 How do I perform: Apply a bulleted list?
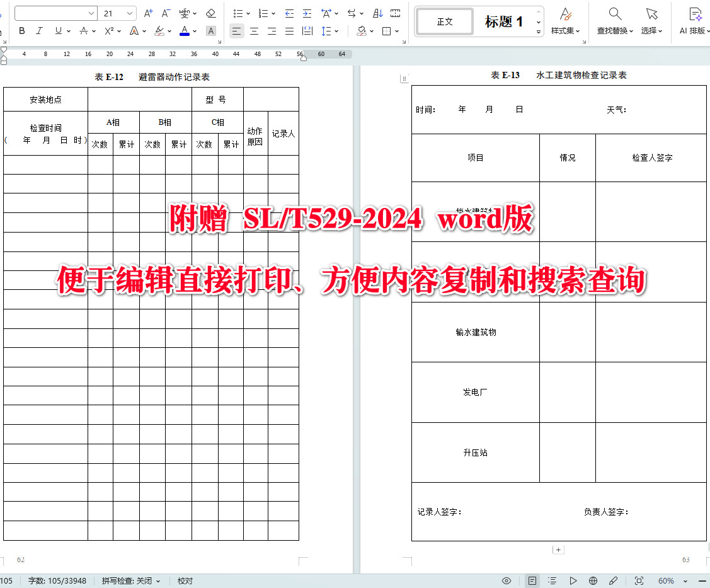point(238,13)
